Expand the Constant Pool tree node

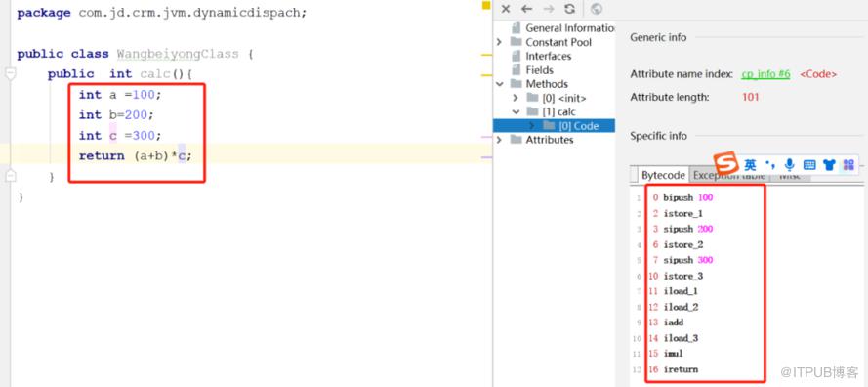[499, 42]
